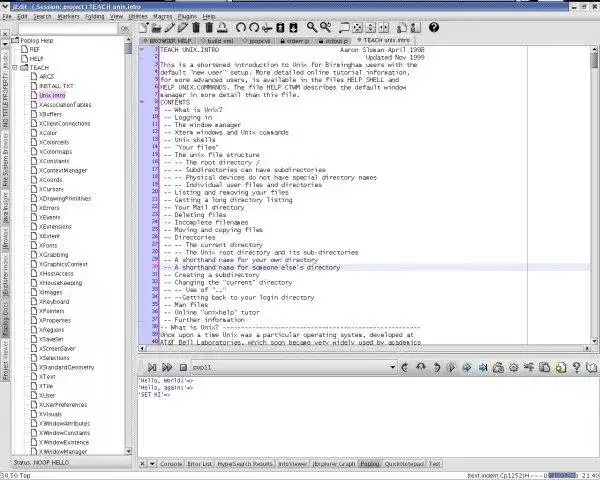Click the OK button beside search field

pos(124,28)
